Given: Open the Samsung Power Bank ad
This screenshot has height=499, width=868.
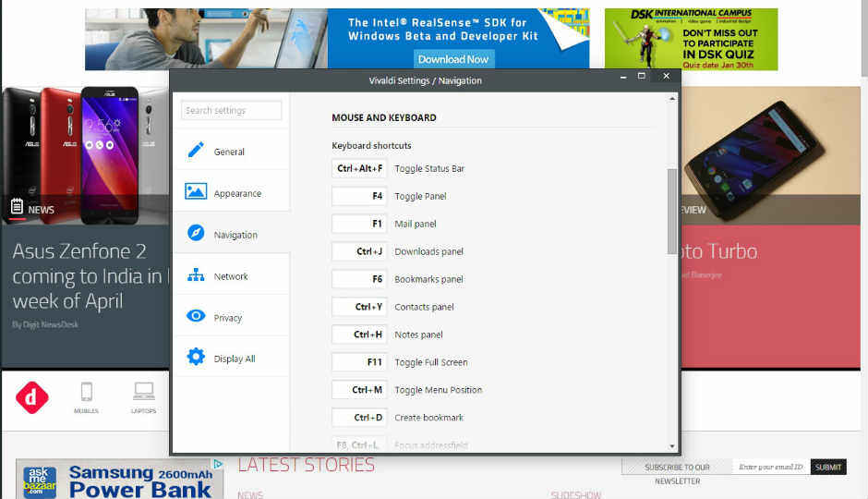Looking at the screenshot, I should pyautogui.click(x=119, y=479).
